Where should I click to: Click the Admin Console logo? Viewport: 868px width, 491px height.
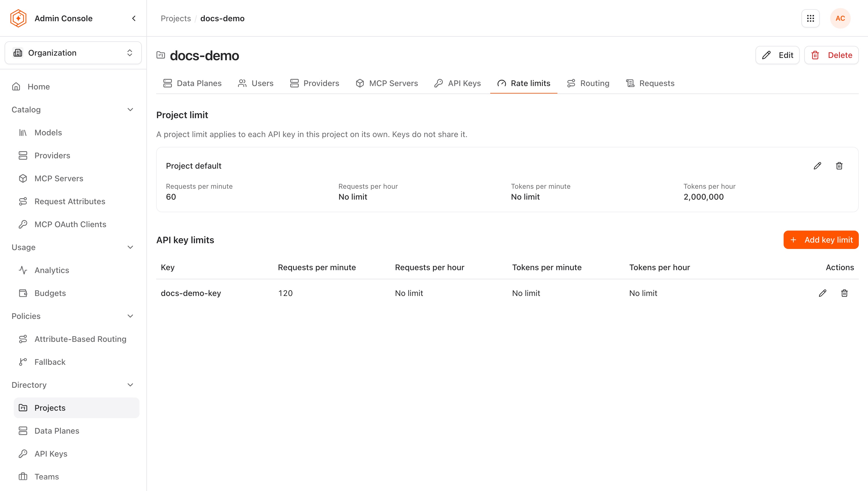(x=18, y=18)
